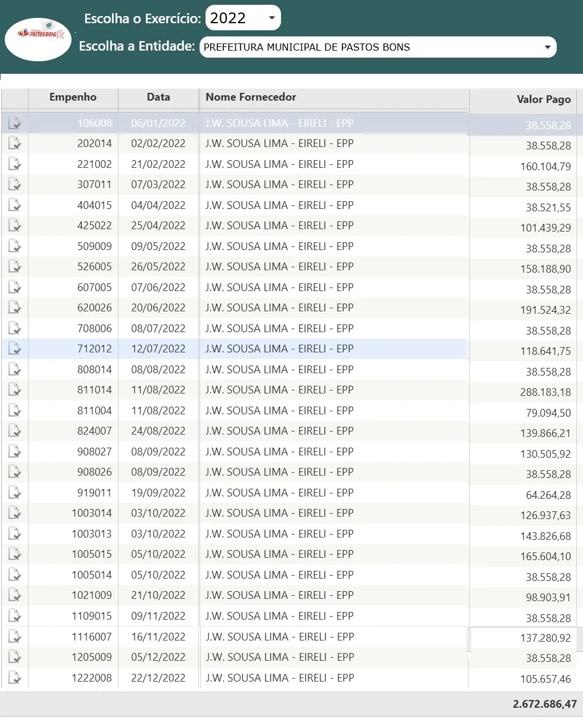
Task: Sort table by Data column header
Action: point(158,98)
